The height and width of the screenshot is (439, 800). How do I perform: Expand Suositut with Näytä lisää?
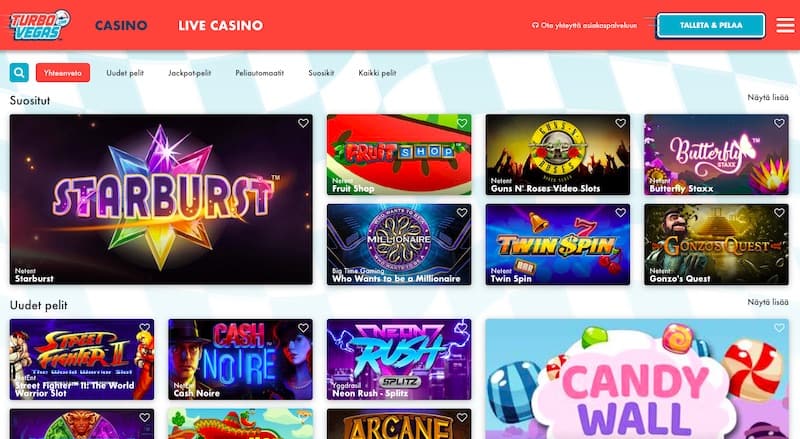pos(768,97)
